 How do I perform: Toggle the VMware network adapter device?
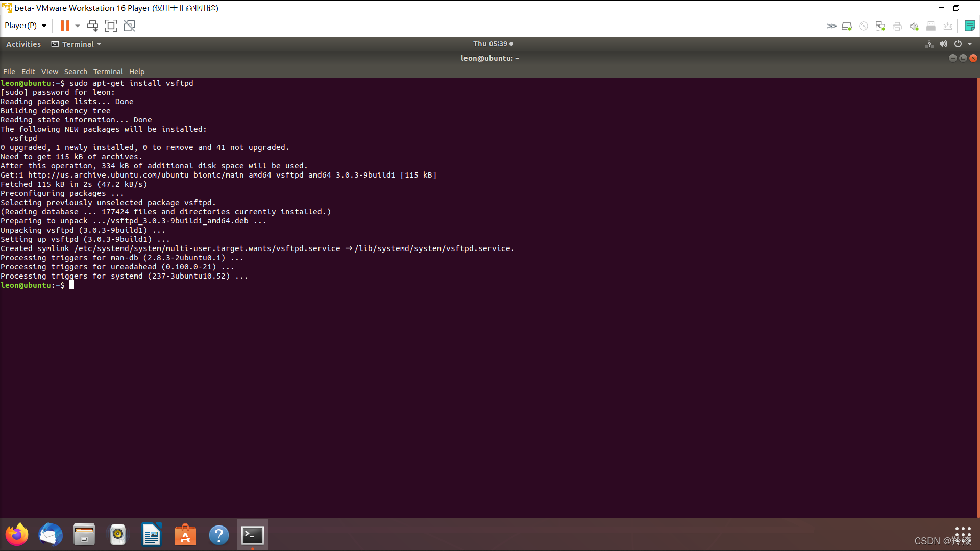[x=880, y=26]
